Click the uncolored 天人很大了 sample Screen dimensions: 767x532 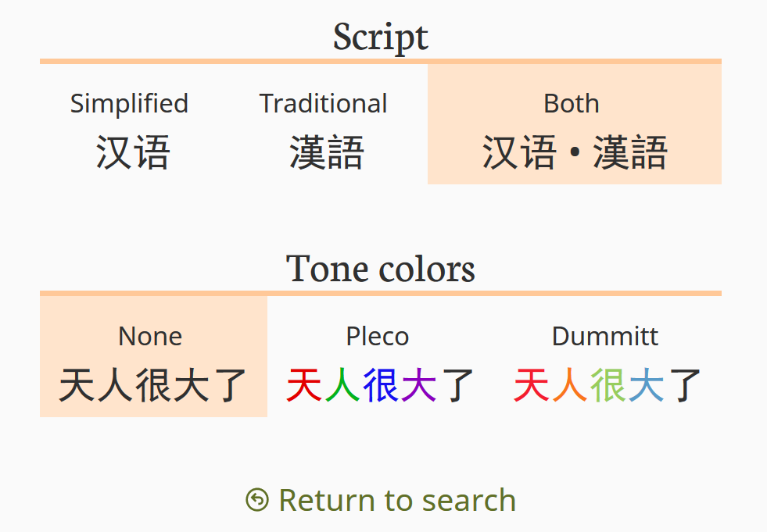pos(153,385)
